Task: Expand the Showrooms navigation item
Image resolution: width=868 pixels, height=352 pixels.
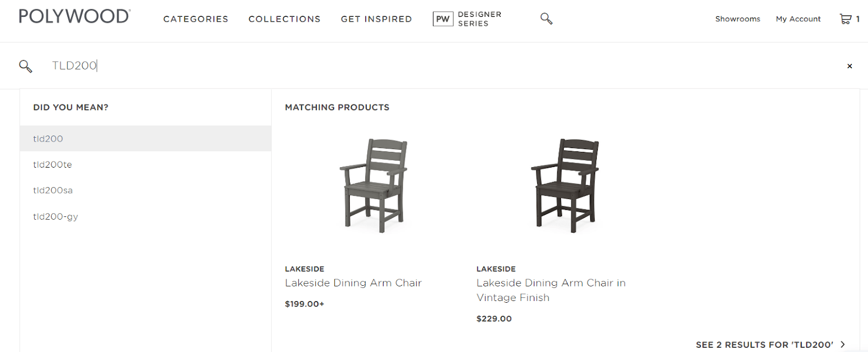Action: coord(737,18)
